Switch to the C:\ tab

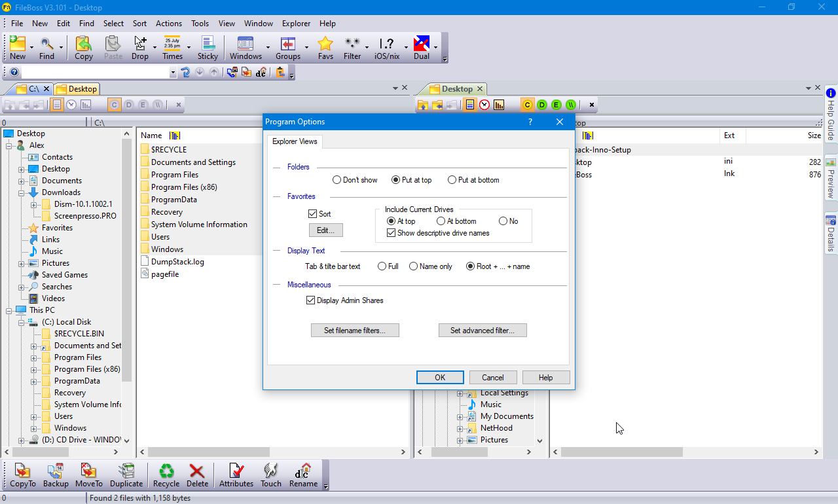28,89
